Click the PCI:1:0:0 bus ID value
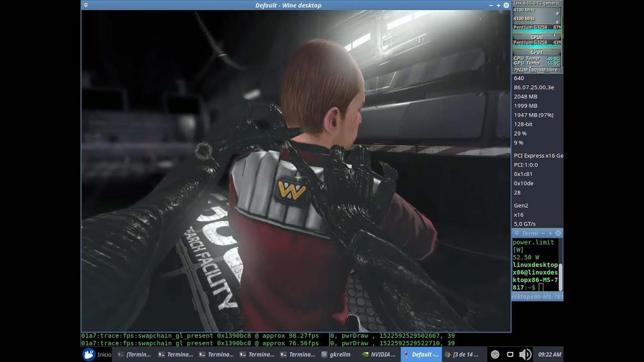 [x=526, y=165]
